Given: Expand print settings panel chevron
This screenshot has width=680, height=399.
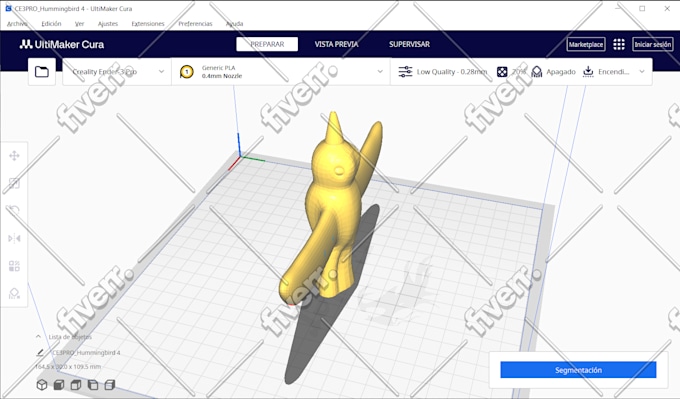Looking at the screenshot, I should (x=642, y=72).
